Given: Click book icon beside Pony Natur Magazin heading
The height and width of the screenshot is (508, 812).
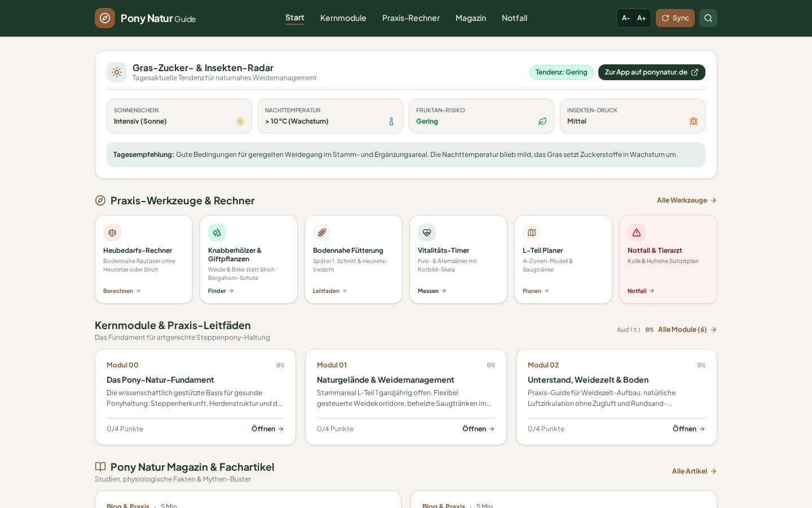Looking at the screenshot, I should point(100,467).
